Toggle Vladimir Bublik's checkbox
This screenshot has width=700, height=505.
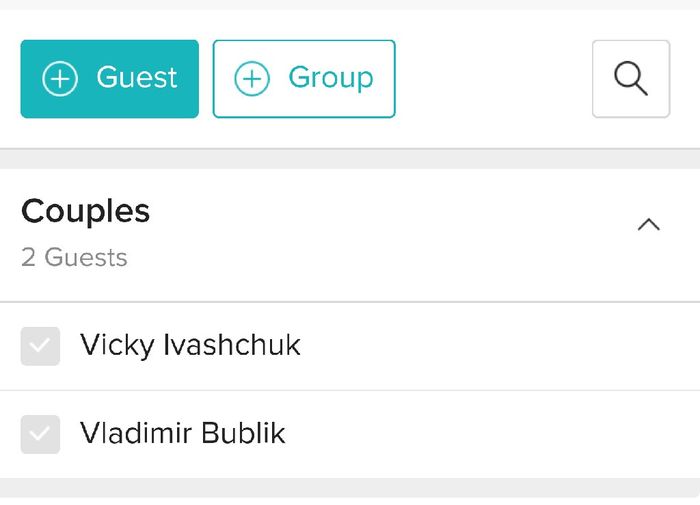pyautogui.click(x=40, y=434)
